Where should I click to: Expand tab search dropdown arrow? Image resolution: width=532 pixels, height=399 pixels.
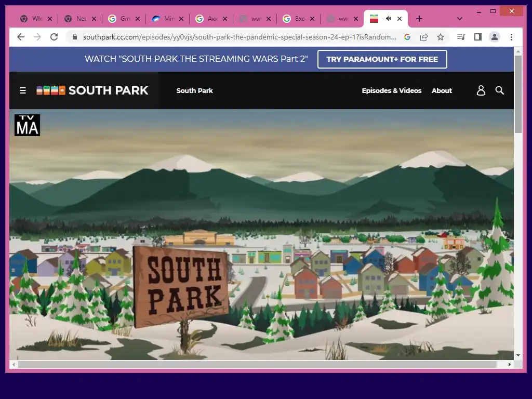[460, 19]
